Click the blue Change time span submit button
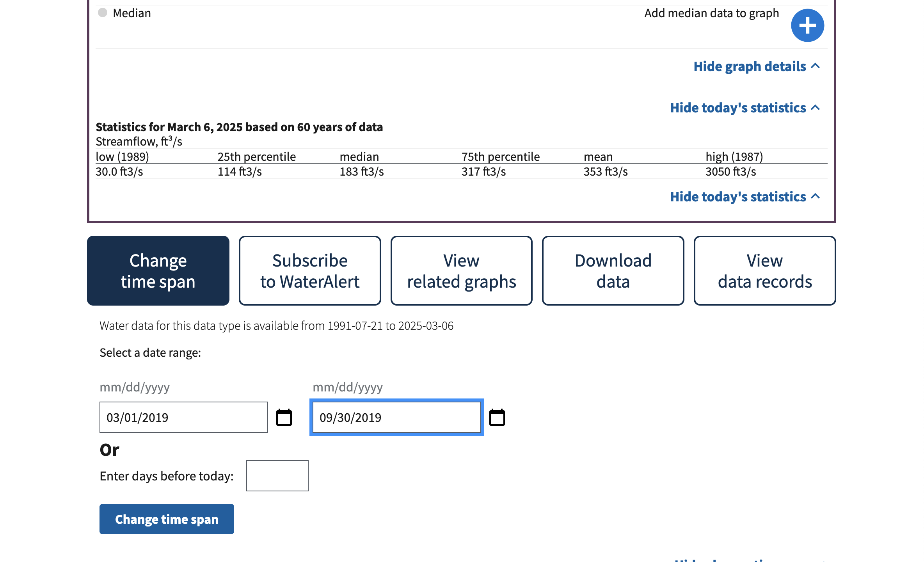This screenshot has width=924, height=562. point(167,519)
